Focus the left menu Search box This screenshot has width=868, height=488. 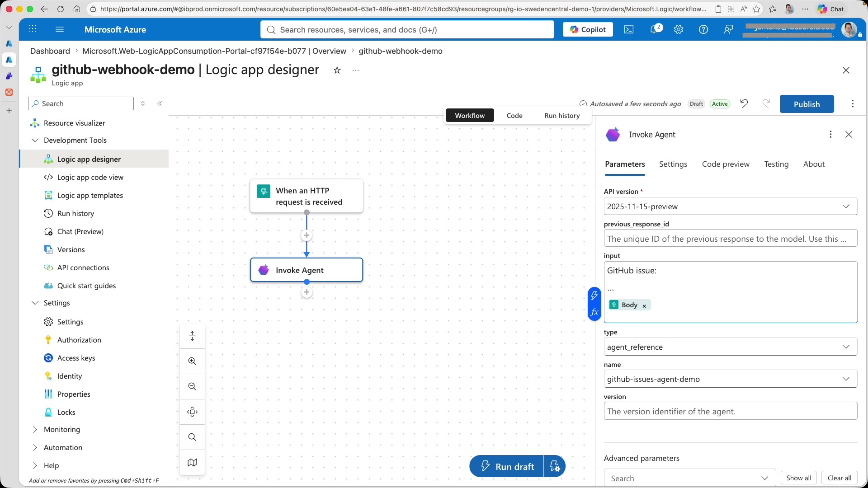(81, 103)
